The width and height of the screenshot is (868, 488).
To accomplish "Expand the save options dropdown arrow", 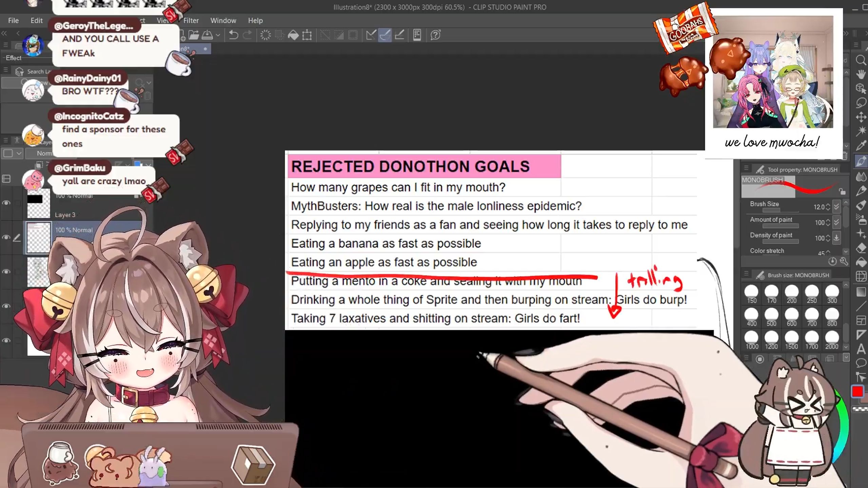I will coord(218,35).
